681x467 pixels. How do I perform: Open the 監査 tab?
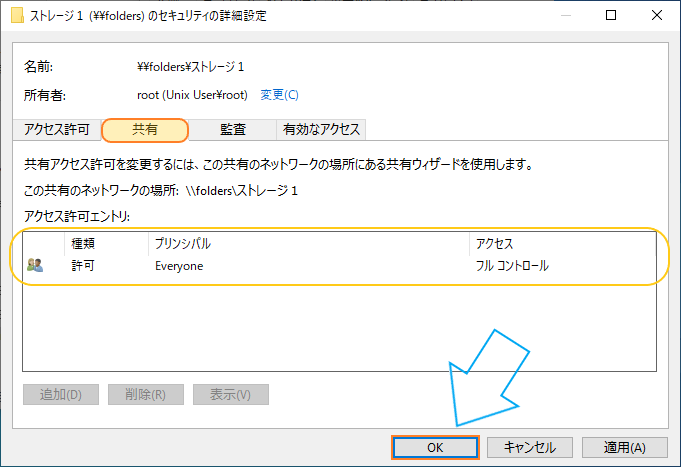pyautogui.click(x=233, y=129)
